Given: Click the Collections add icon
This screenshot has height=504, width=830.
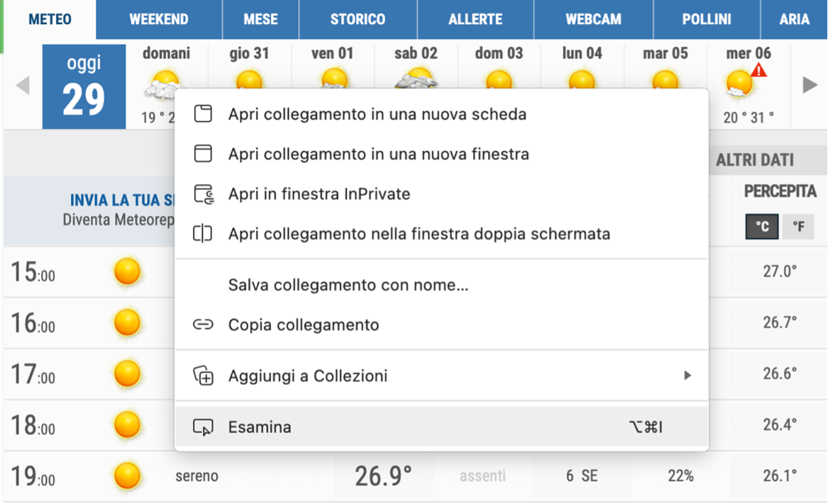Looking at the screenshot, I should click(x=203, y=376).
